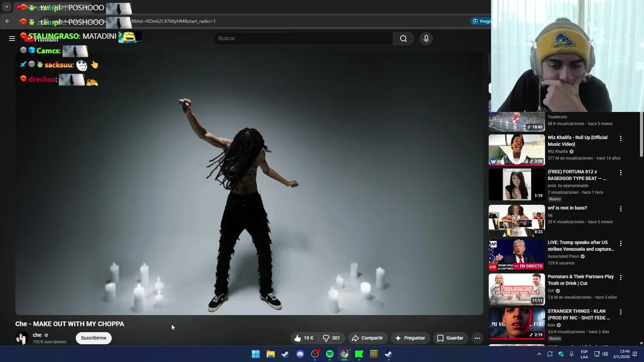Click 377 M de visualizaciones text
Viewport: 644px width, 362px height.
[571, 158]
